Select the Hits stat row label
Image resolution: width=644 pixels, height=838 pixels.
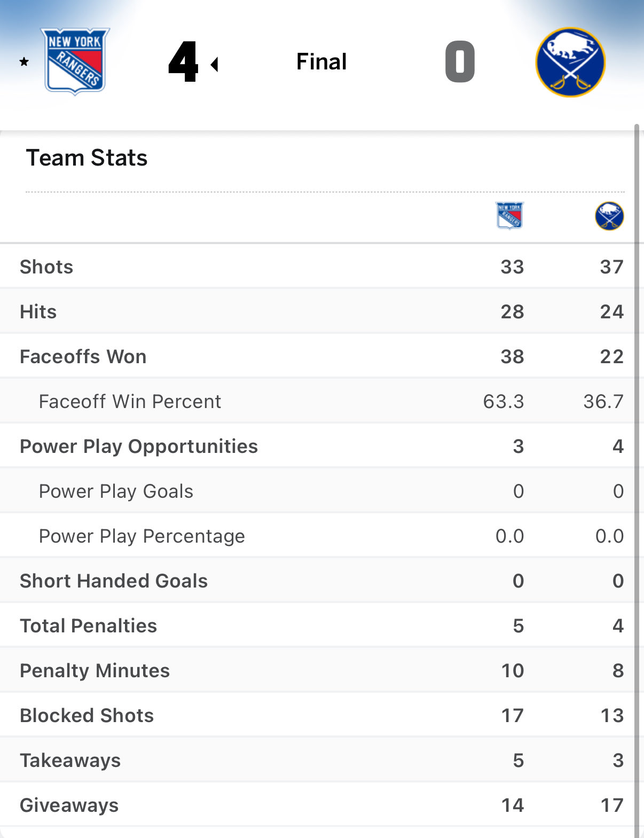[x=38, y=311]
